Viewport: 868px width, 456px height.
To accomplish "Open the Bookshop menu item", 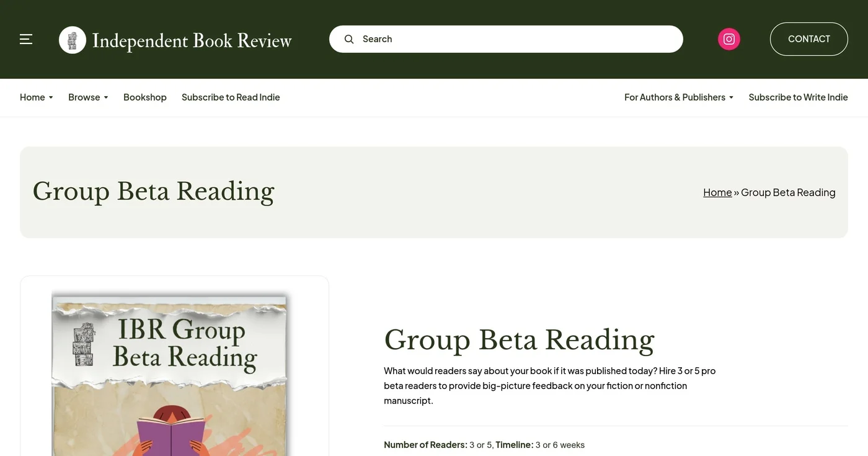I will 145,97.
